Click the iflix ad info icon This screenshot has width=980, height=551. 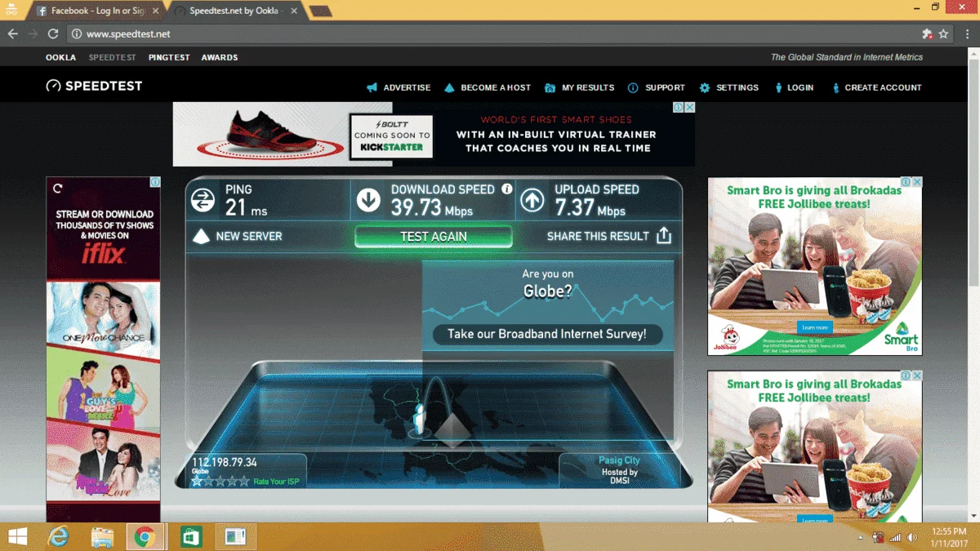click(x=155, y=182)
